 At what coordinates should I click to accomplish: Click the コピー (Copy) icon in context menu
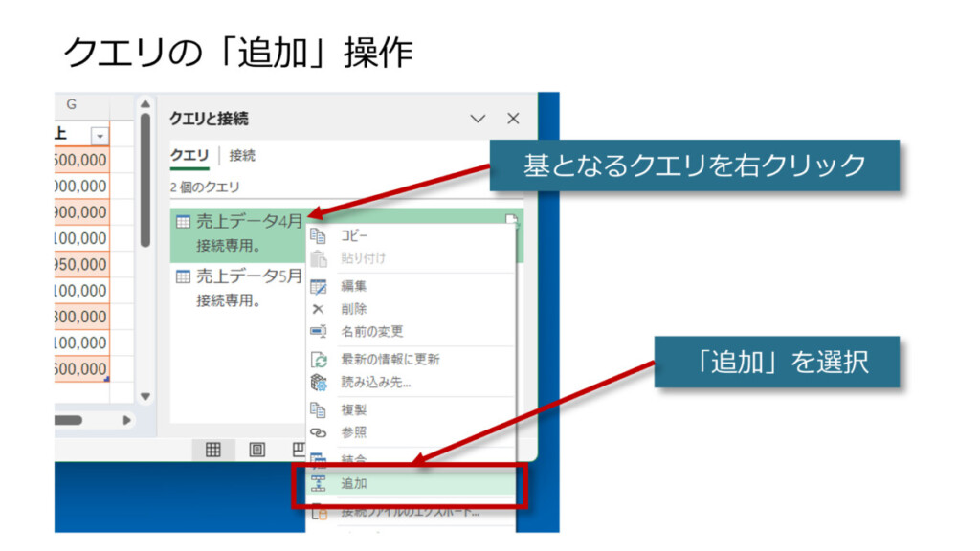coord(319,236)
